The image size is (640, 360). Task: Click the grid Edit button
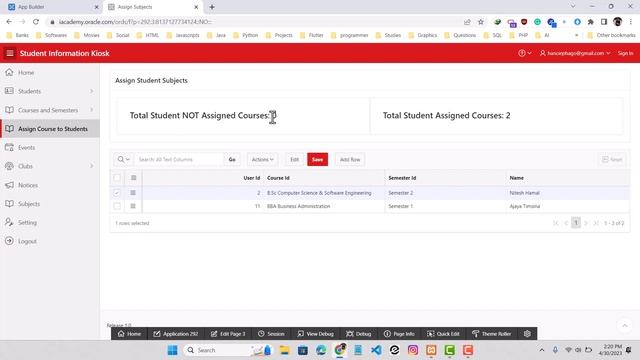(294, 159)
